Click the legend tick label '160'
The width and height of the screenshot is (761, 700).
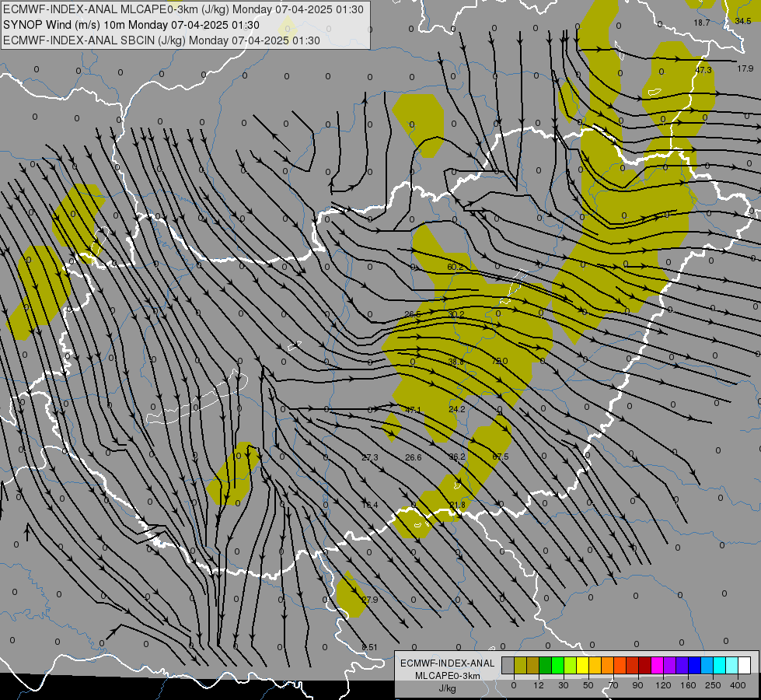(688, 685)
